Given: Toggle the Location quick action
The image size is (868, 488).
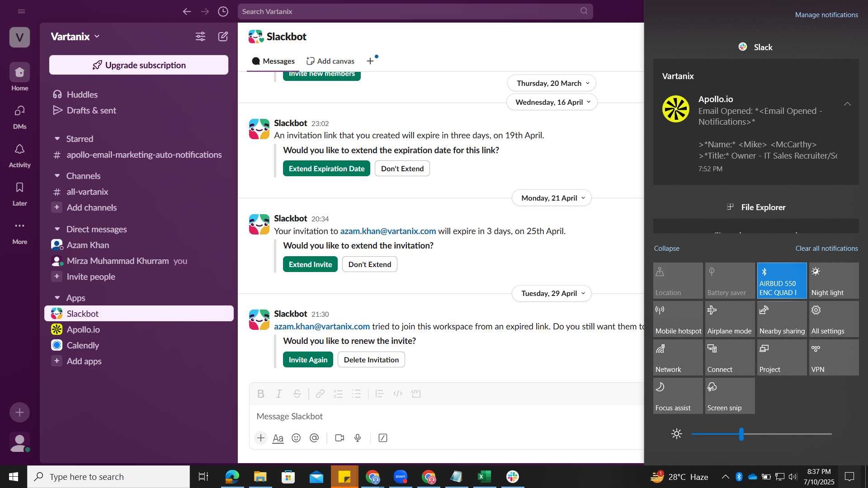Looking at the screenshot, I should [x=678, y=281].
